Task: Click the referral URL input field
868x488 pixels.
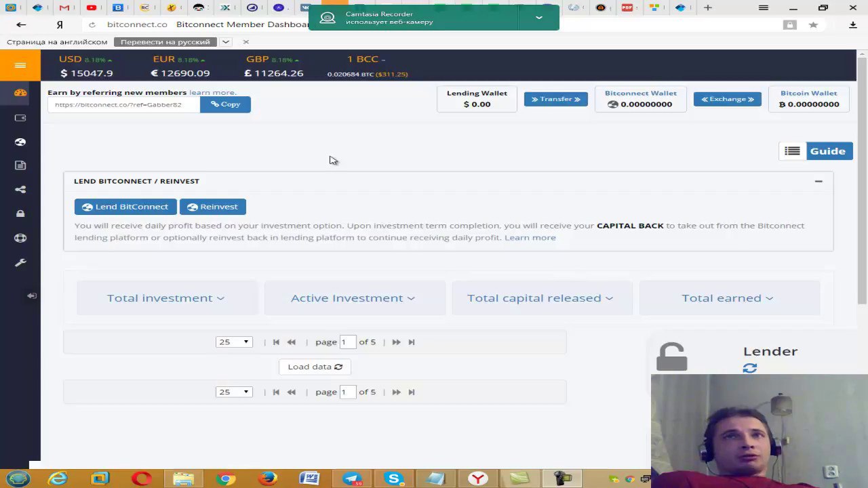Action: (123, 104)
